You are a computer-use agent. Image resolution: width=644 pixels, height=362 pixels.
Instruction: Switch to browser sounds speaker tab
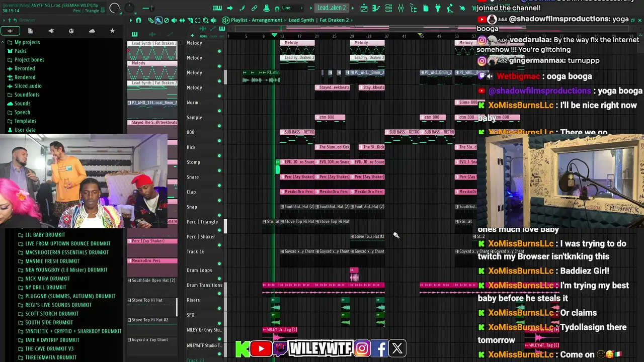51,31
